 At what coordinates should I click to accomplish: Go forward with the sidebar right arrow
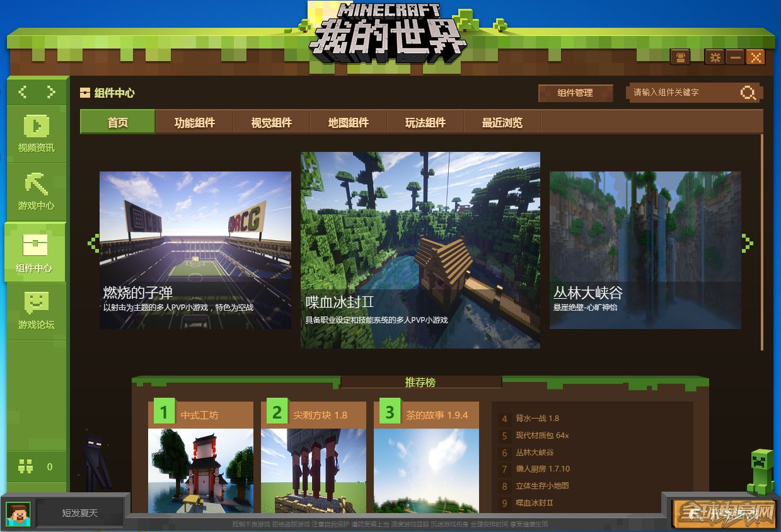point(51,92)
